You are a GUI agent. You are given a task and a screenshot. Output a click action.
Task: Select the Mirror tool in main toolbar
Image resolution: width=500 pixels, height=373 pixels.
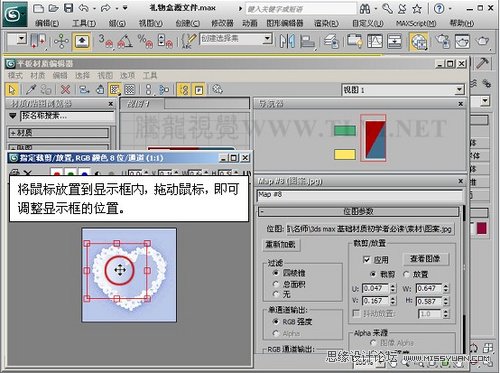[x=287, y=41]
